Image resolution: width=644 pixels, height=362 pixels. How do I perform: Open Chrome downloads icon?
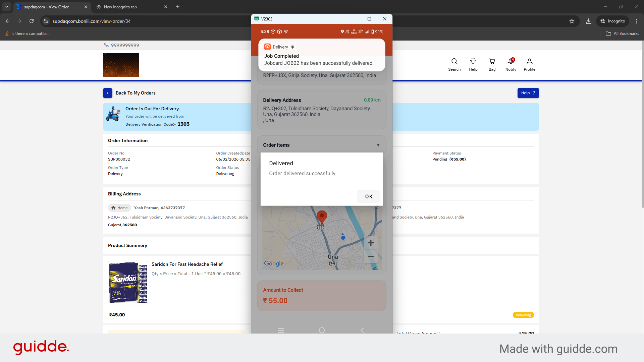pos(589,21)
